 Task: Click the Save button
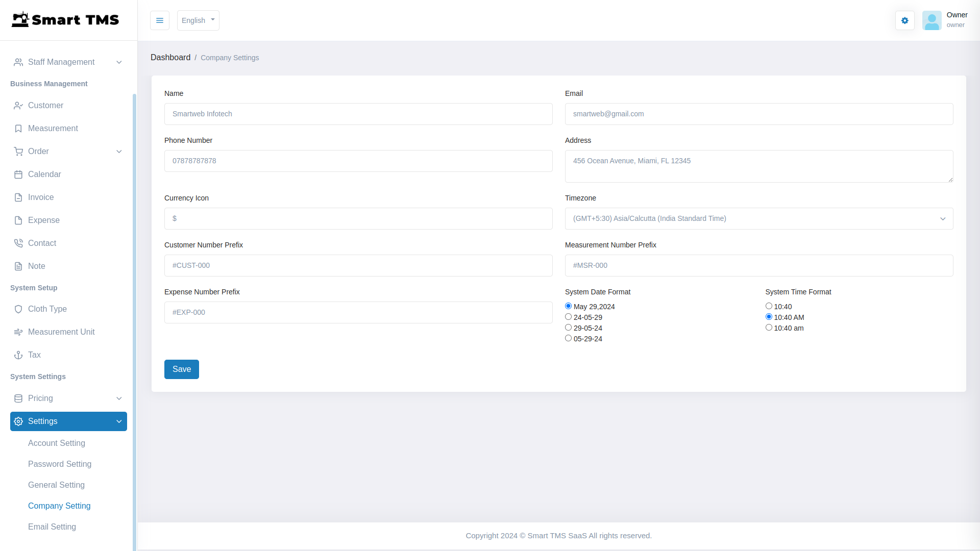point(181,369)
